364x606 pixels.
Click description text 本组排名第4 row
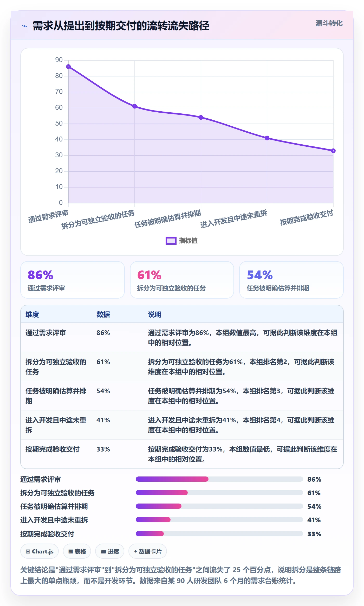[x=241, y=425]
